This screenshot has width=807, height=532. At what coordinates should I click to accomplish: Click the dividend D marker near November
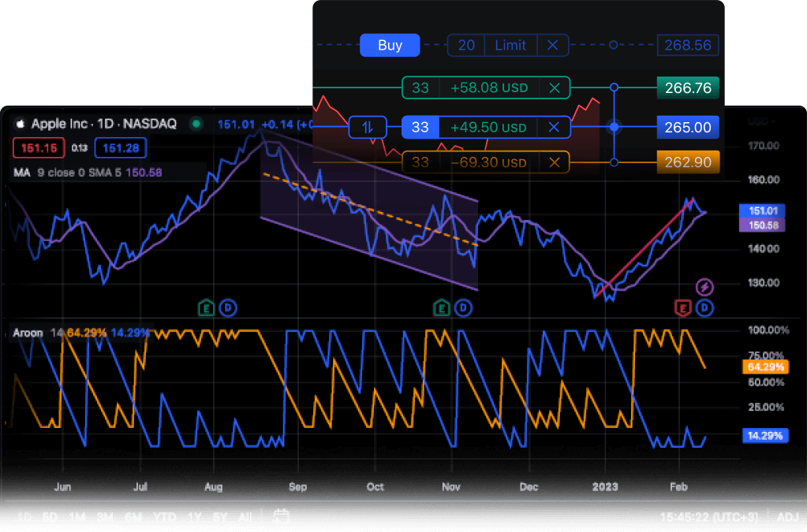464,307
